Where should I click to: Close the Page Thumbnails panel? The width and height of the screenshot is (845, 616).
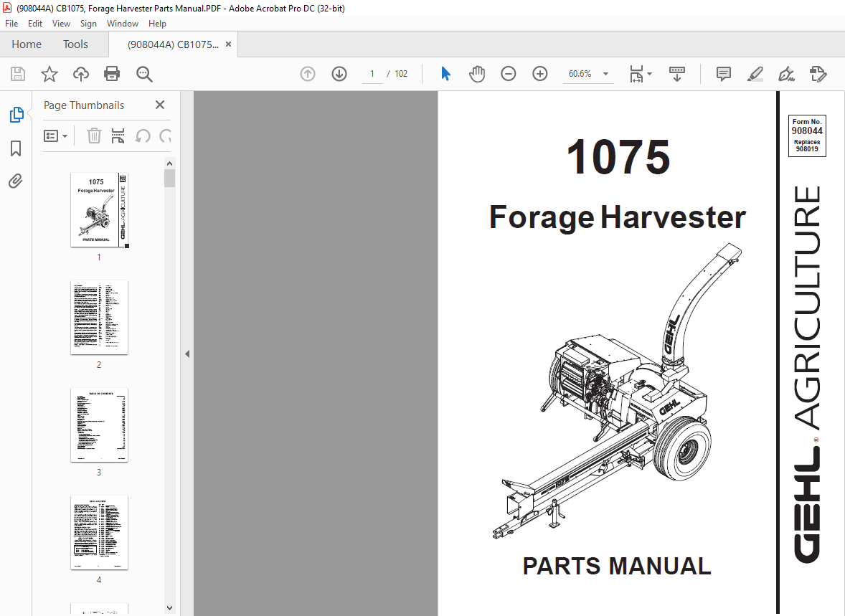click(x=160, y=105)
